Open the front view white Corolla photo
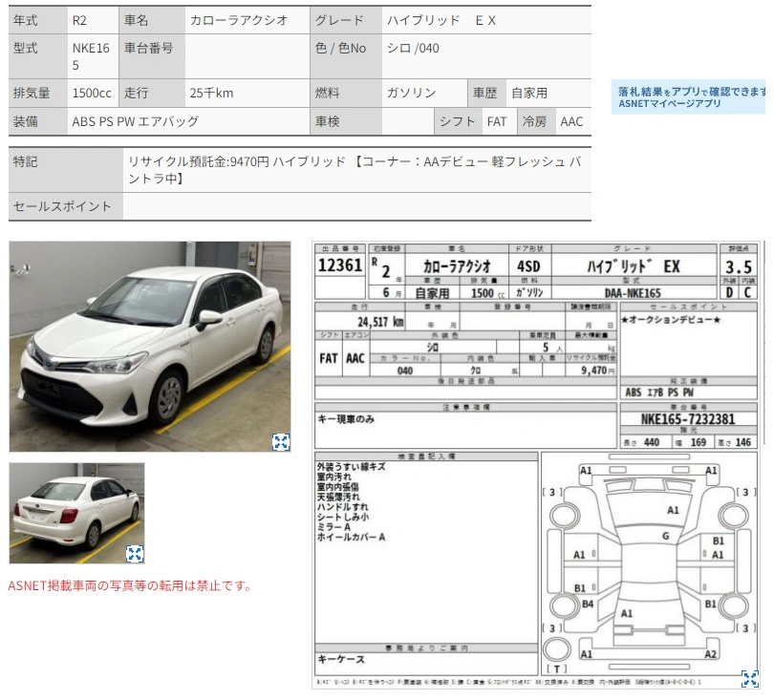Viewport: 774px width, 700px height. click(x=150, y=347)
